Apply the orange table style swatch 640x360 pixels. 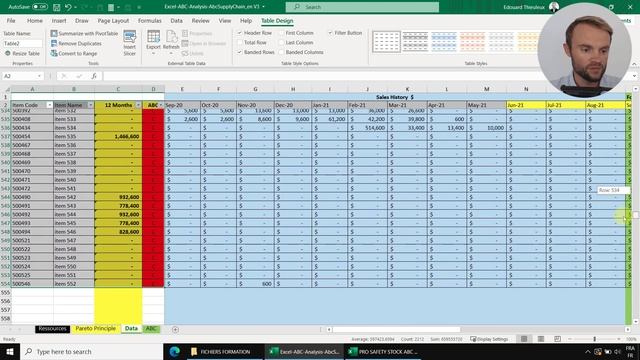472,42
